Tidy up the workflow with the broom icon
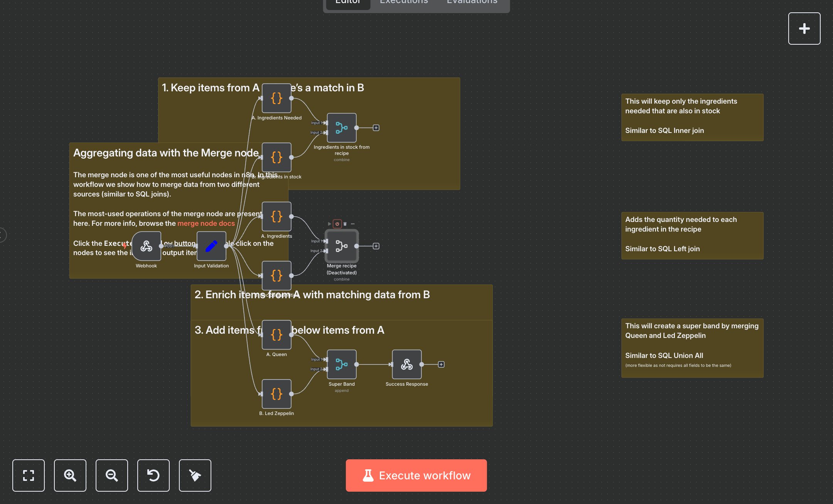This screenshot has width=833, height=504. 195,475
